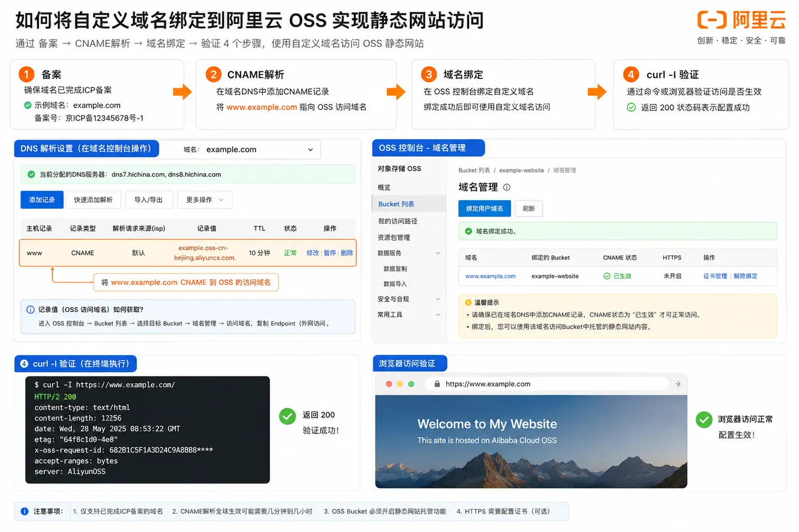
Task: Click the 刷新 button
Action: pyautogui.click(x=528, y=209)
